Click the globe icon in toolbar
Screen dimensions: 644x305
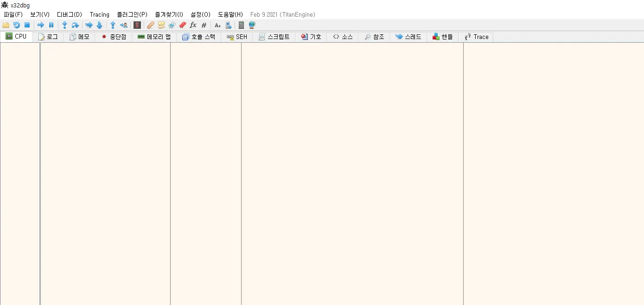point(252,25)
